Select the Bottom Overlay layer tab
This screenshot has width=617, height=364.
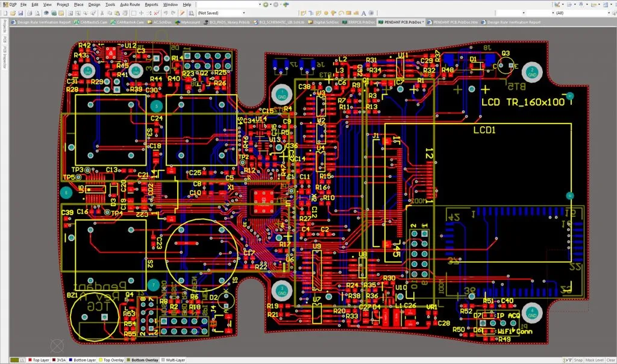tap(142, 360)
